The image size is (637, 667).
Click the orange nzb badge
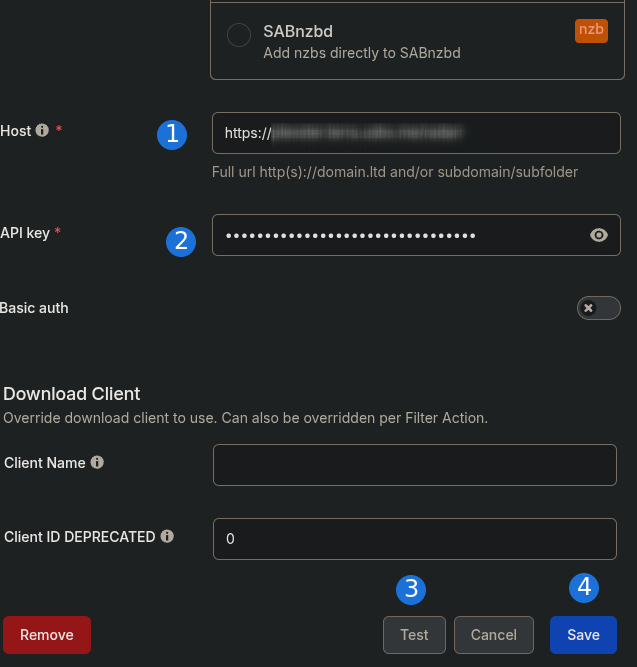click(591, 31)
